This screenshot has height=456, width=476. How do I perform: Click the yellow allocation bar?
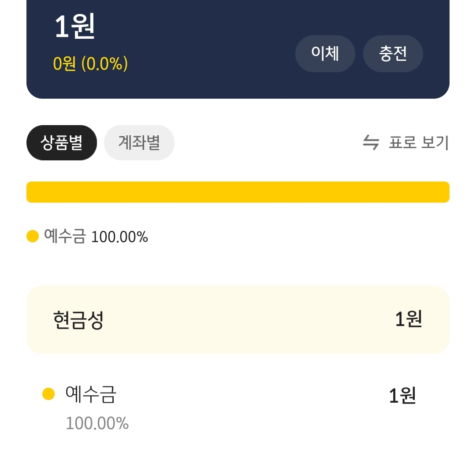coord(238,192)
